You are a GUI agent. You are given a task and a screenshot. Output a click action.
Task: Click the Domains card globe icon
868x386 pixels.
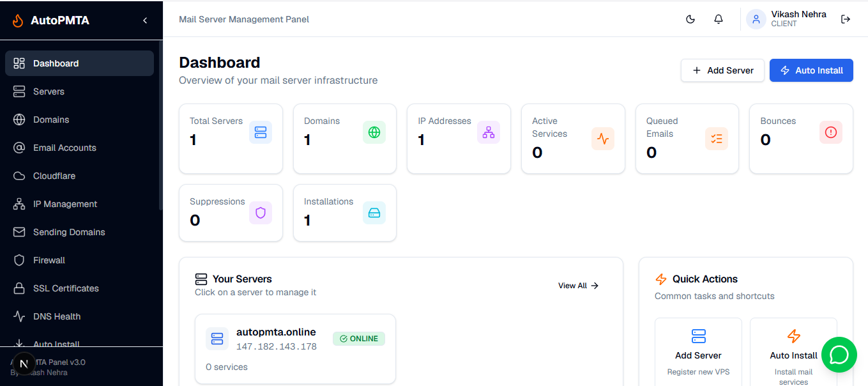[374, 132]
